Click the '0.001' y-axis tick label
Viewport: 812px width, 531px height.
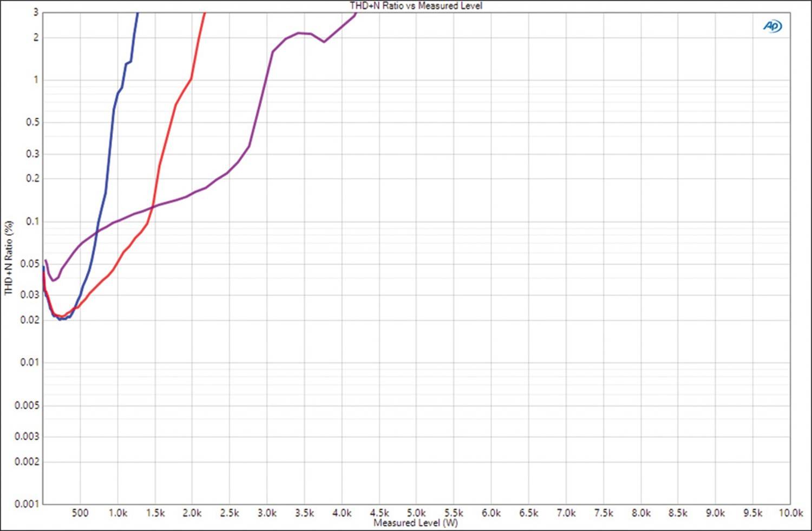[27, 503]
